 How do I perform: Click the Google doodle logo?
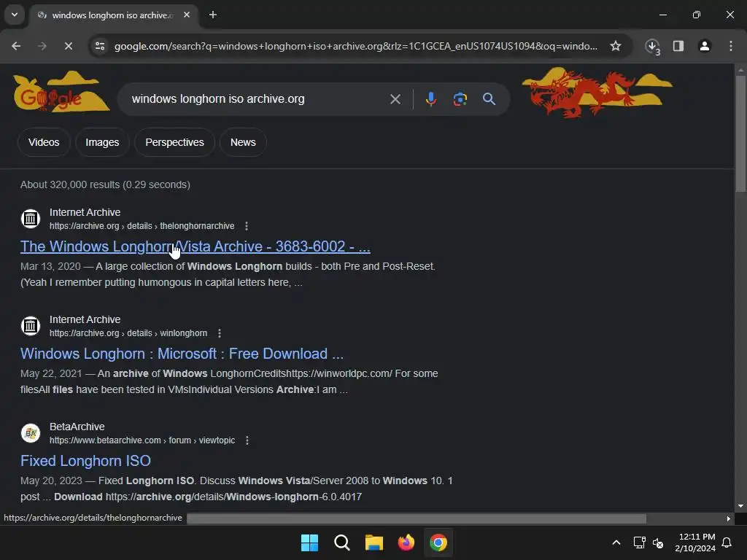tap(61, 91)
